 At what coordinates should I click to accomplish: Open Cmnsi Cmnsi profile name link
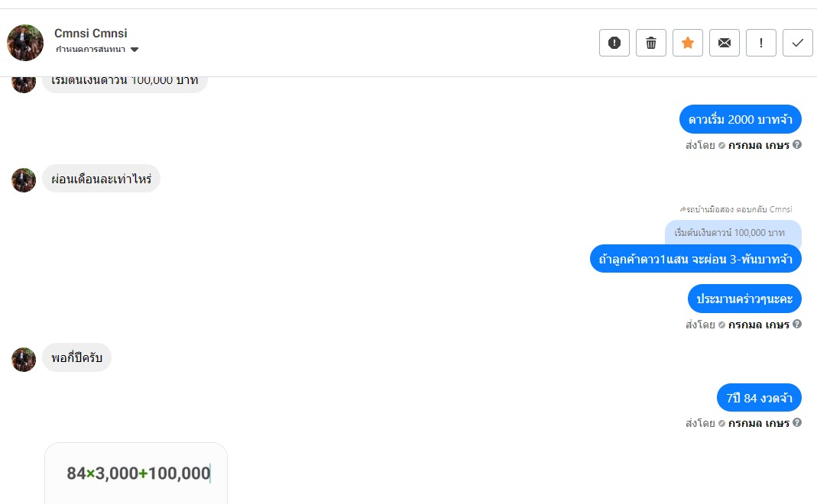pos(90,34)
